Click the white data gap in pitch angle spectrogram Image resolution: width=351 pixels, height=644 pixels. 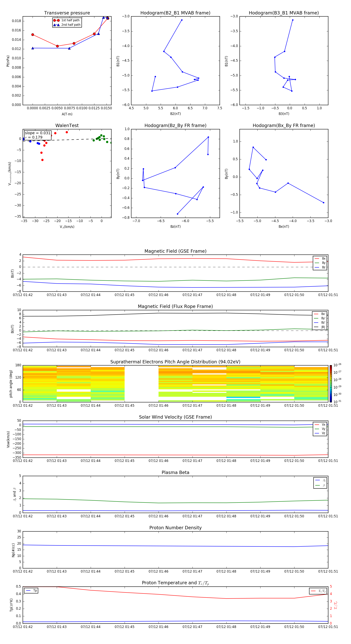click(x=141, y=384)
